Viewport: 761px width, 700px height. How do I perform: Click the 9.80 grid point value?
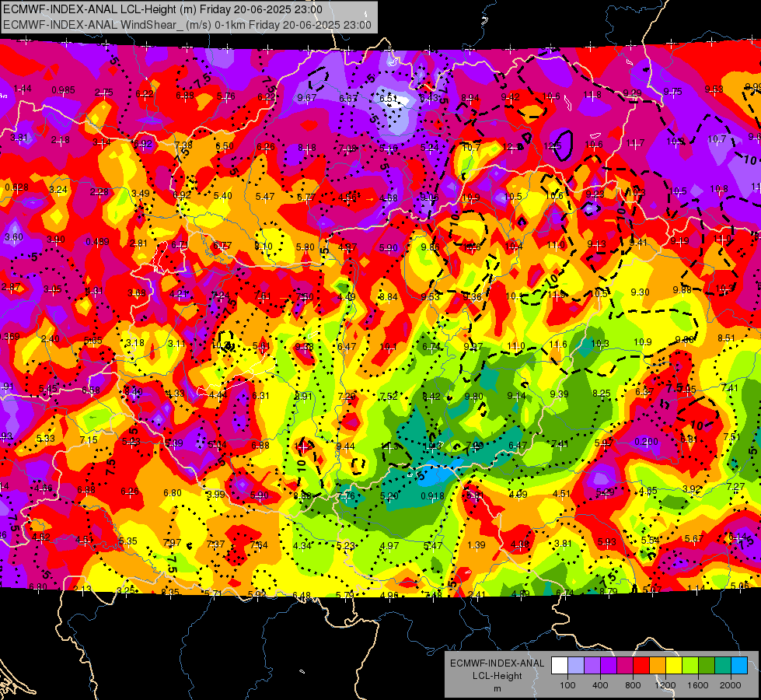(473, 397)
